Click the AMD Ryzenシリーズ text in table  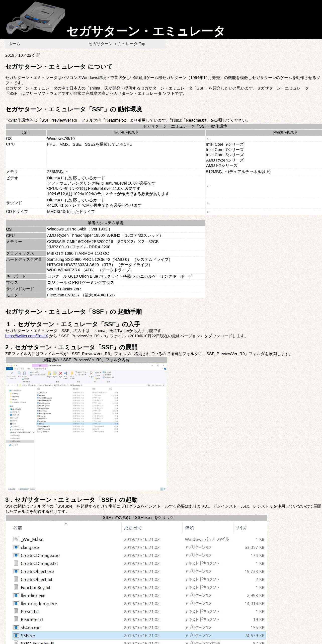[225, 160]
